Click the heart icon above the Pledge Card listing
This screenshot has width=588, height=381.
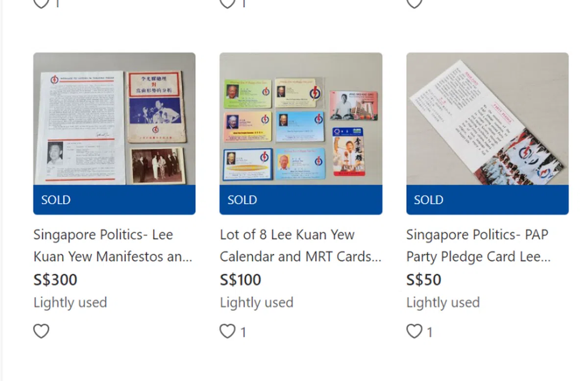point(414,4)
